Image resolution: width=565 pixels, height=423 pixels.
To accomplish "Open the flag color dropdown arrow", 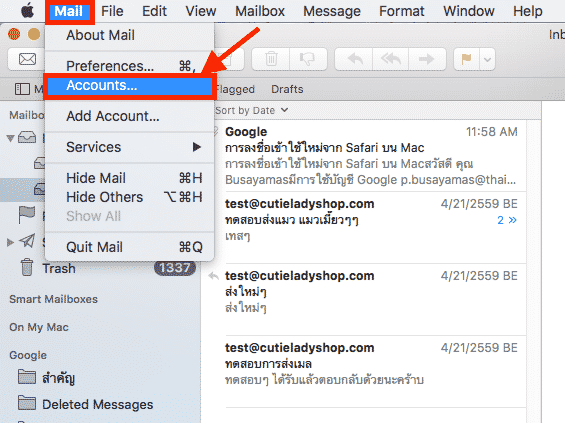I will (487, 59).
